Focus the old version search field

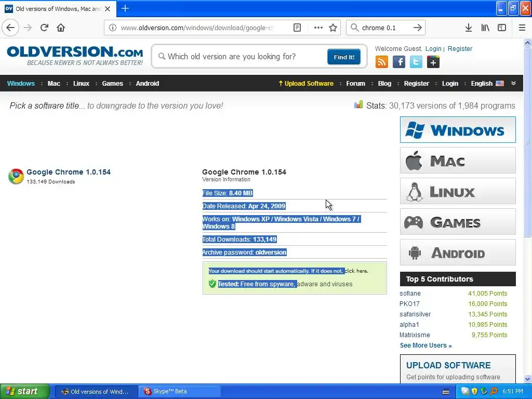pos(241,57)
